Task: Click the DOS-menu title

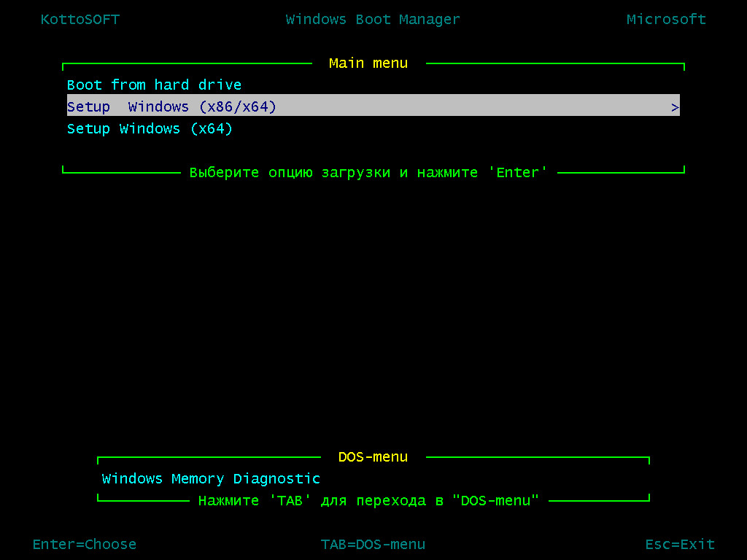Action: (x=373, y=457)
